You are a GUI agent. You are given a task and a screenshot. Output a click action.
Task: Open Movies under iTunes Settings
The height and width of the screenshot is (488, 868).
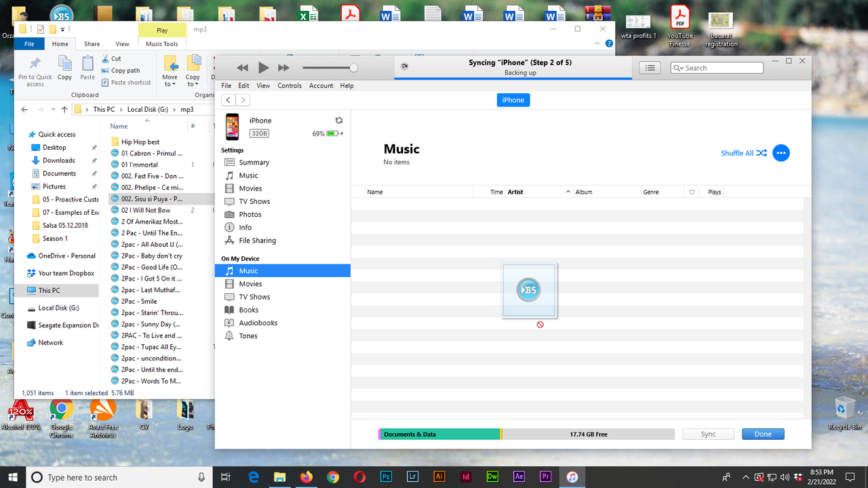tap(250, 188)
